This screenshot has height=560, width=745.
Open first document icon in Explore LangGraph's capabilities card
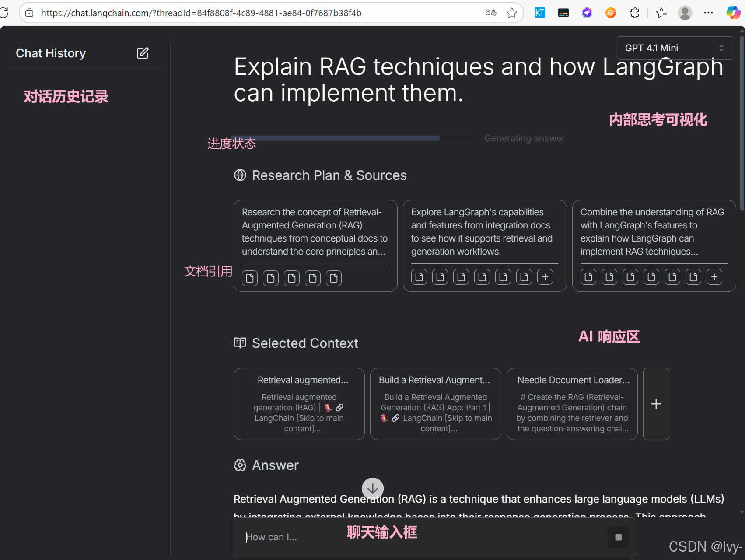tap(419, 277)
